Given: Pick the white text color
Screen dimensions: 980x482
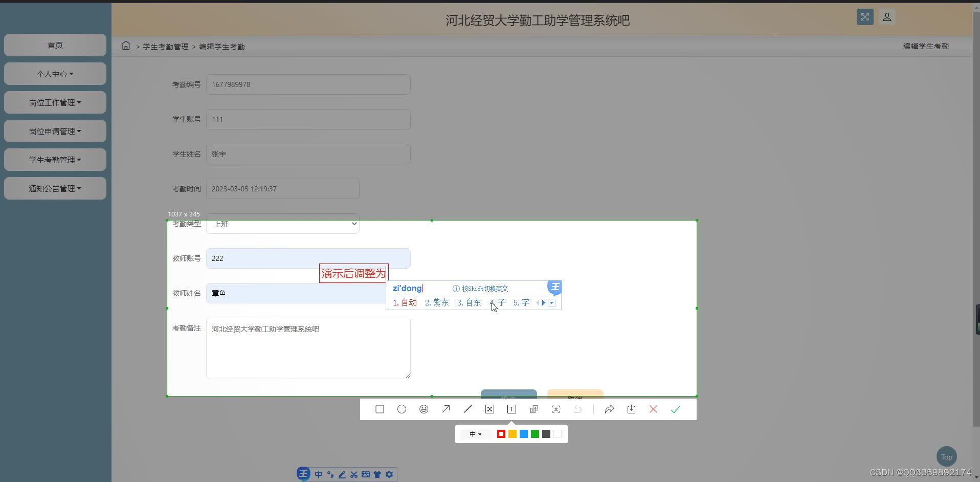Looking at the screenshot, I should pos(558,434).
